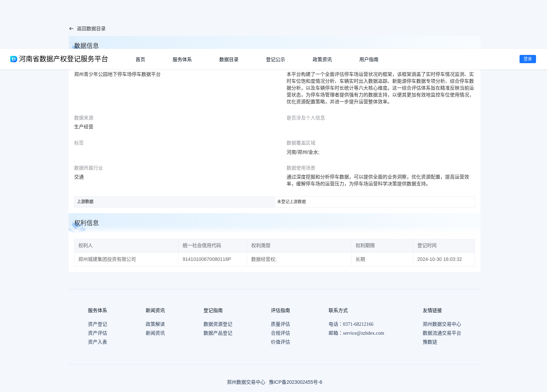This screenshot has height=392, width=547.
Task: Click the back arrow icon
Action: (x=71, y=29)
